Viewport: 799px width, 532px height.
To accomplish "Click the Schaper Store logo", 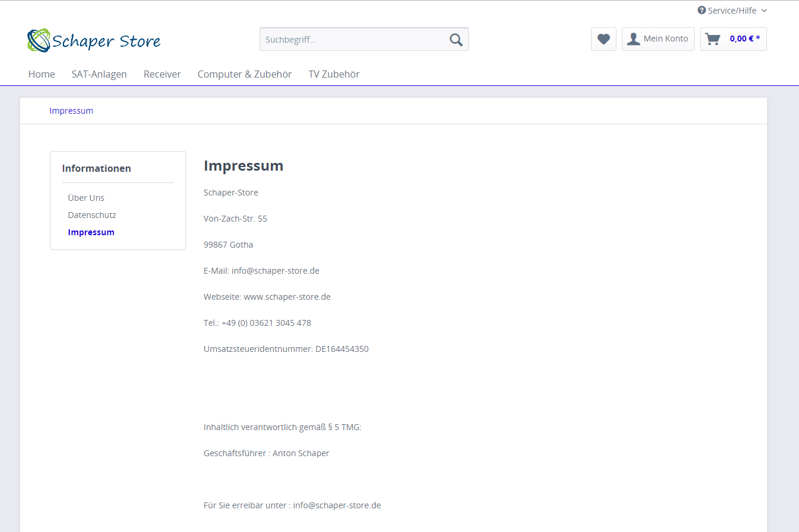I will tap(94, 40).
